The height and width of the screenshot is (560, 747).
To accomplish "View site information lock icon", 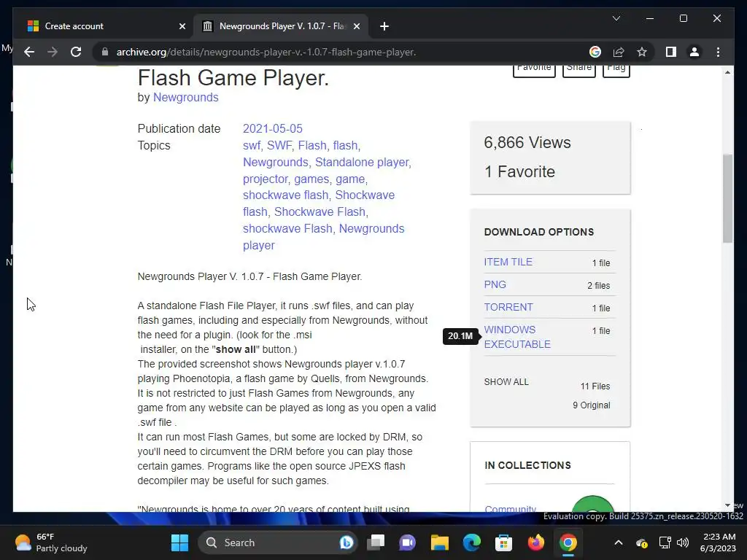I will [x=105, y=52].
